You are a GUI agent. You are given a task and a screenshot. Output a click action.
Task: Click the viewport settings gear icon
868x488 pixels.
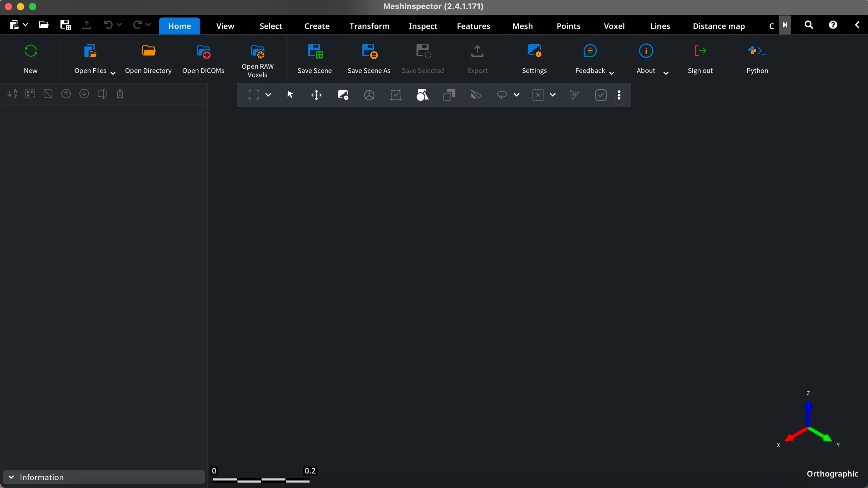(343, 95)
